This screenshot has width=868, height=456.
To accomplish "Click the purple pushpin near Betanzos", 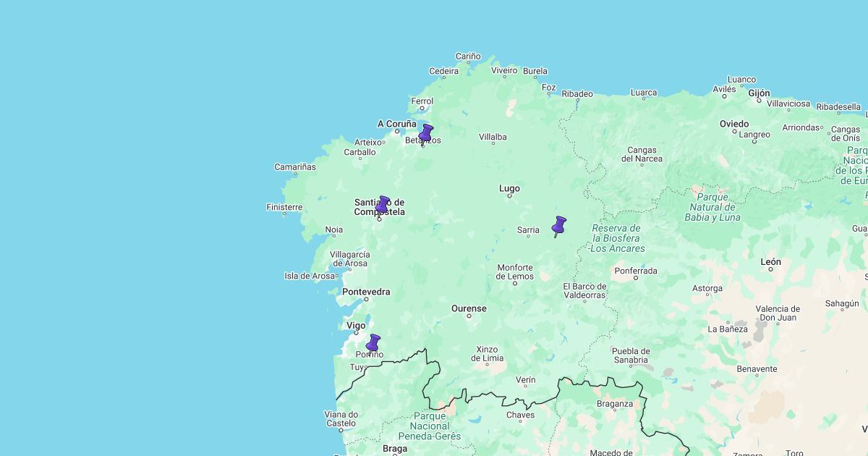I will [426, 134].
